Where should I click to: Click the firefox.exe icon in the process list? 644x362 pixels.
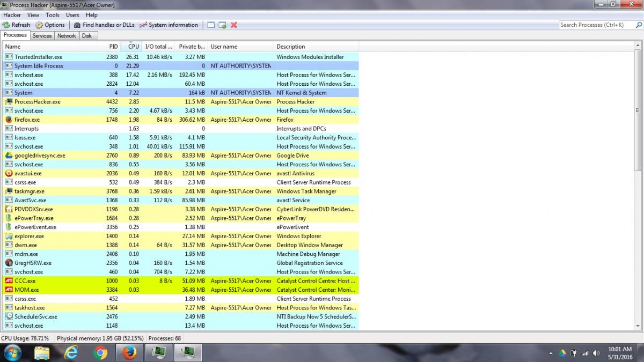[9, 120]
